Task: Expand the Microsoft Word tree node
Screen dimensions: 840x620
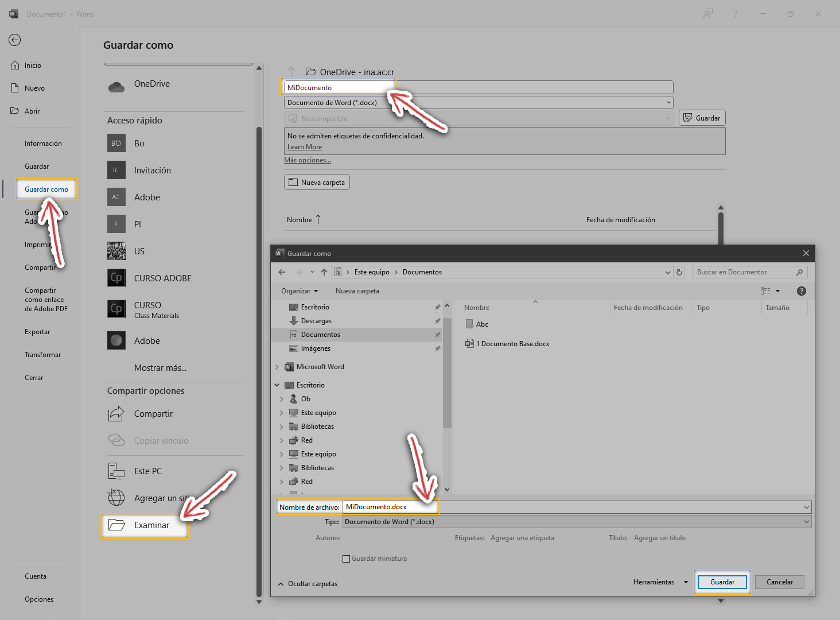Action: 277,367
